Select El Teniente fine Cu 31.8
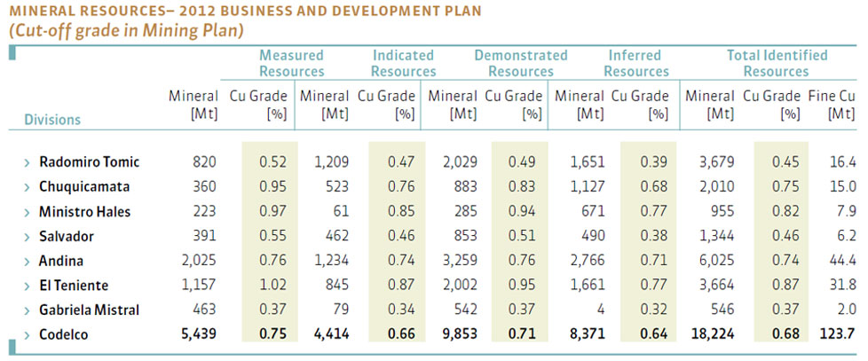Screen dimensions: 868x361 (844, 286)
